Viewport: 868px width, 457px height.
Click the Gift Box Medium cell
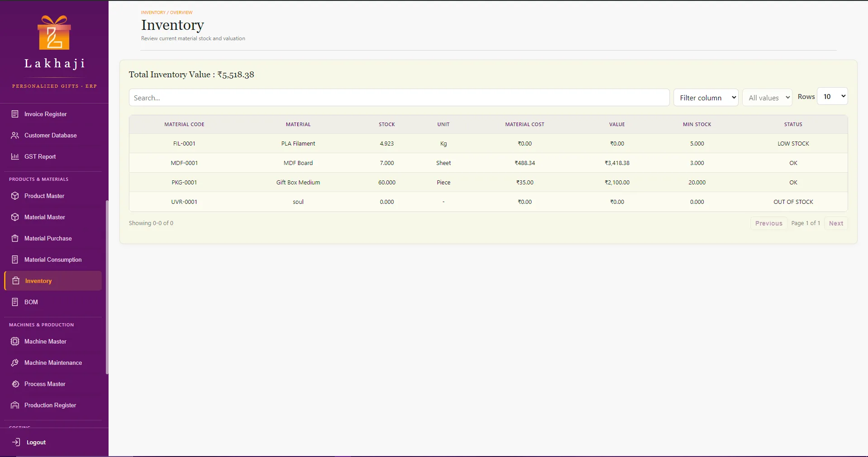[x=298, y=183]
